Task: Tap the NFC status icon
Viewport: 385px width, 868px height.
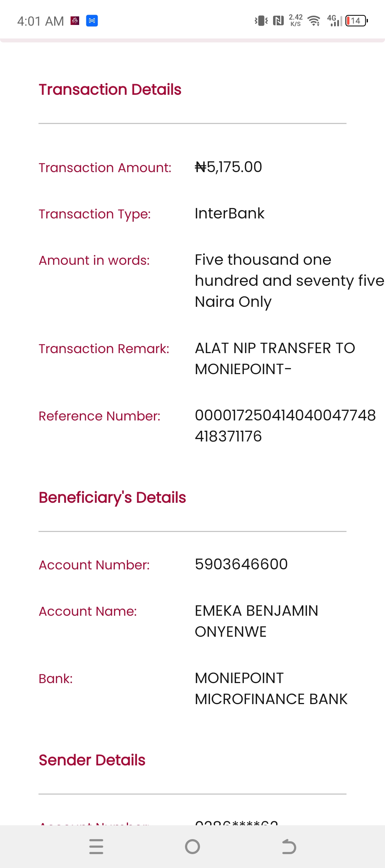Action: click(x=278, y=21)
